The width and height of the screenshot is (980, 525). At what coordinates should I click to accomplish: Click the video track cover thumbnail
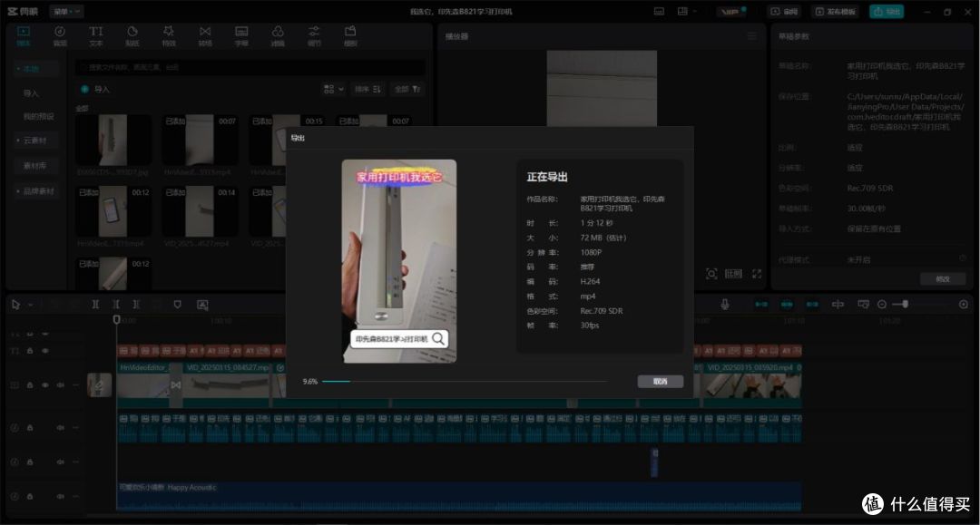point(100,385)
